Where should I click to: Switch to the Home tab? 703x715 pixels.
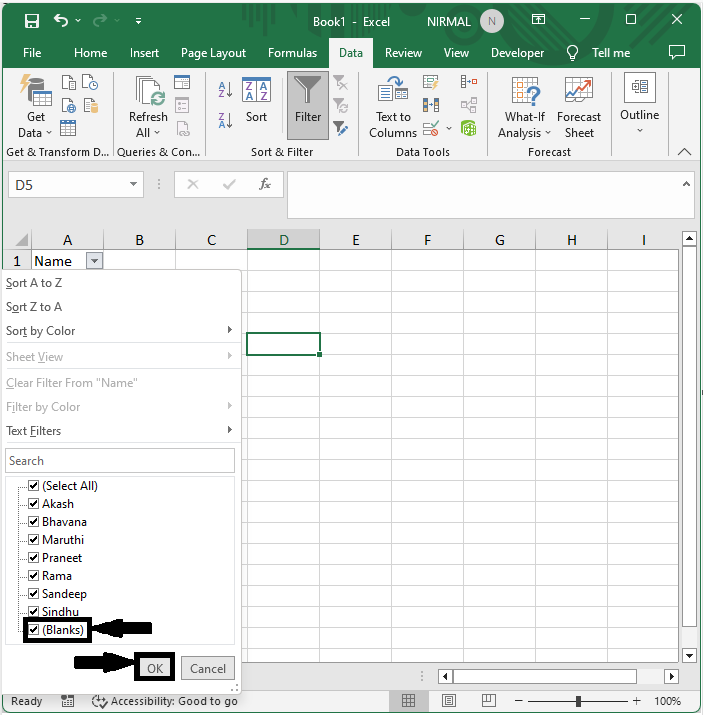pos(90,53)
